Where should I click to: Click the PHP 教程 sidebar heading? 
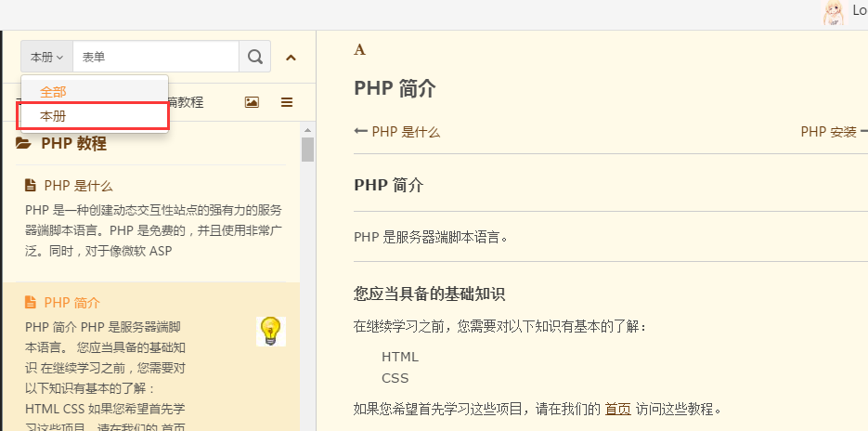[73, 144]
